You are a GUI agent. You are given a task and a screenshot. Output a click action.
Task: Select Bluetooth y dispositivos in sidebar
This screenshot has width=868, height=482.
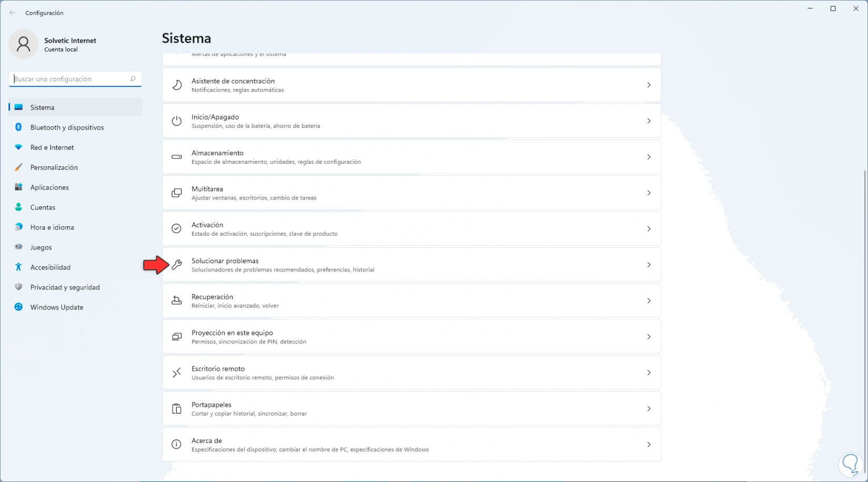tap(67, 127)
